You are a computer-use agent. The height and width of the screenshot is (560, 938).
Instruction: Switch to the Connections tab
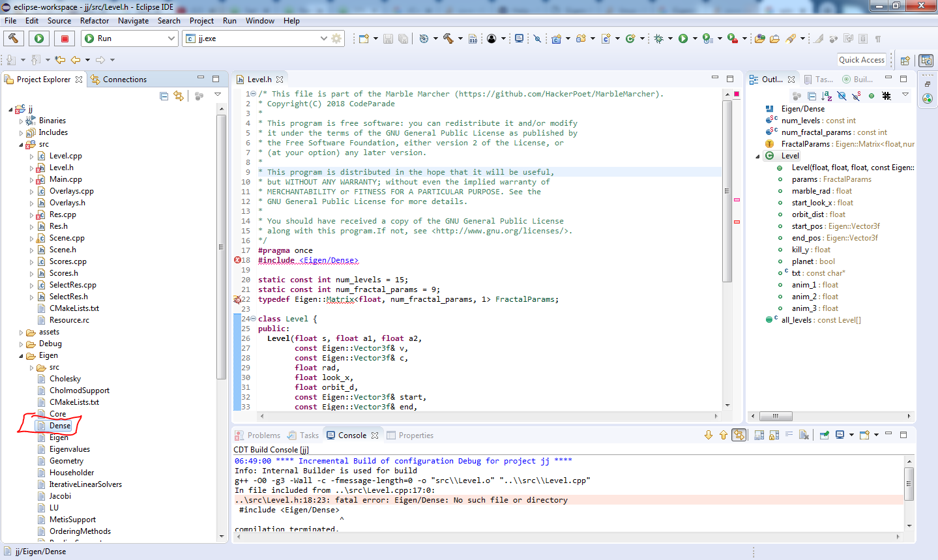pyautogui.click(x=119, y=80)
